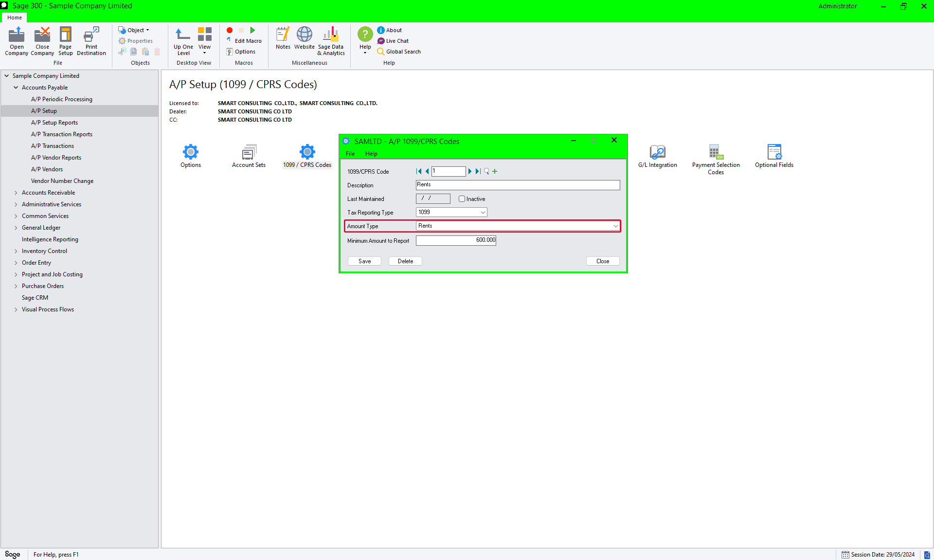Go to last 1099/CPRS code record
934x560 pixels.
click(x=478, y=171)
